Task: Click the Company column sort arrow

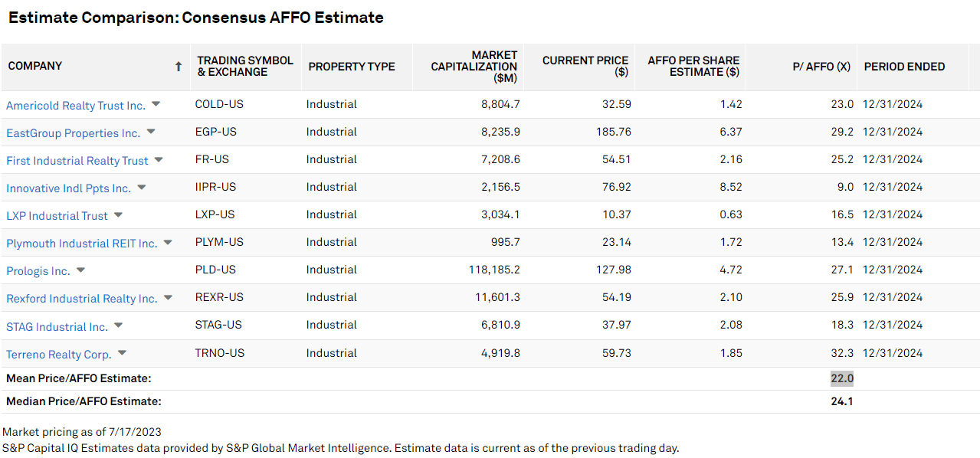Action: coord(179,67)
